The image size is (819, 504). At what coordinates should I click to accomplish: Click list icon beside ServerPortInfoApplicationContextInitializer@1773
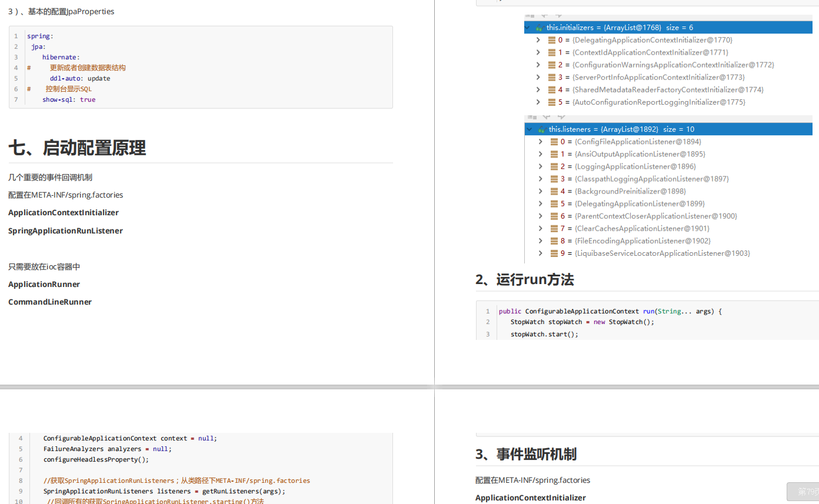[x=552, y=77]
